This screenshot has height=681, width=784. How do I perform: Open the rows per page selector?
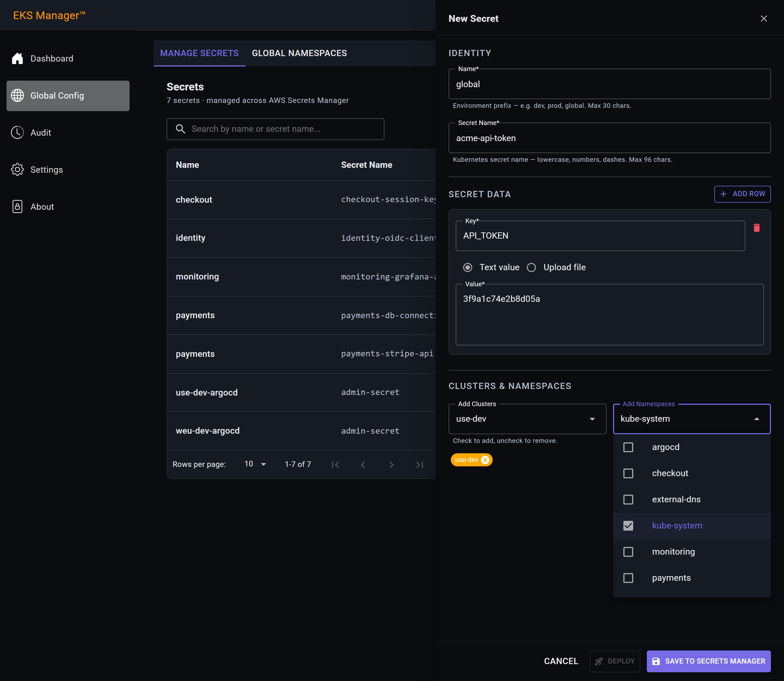pos(255,464)
